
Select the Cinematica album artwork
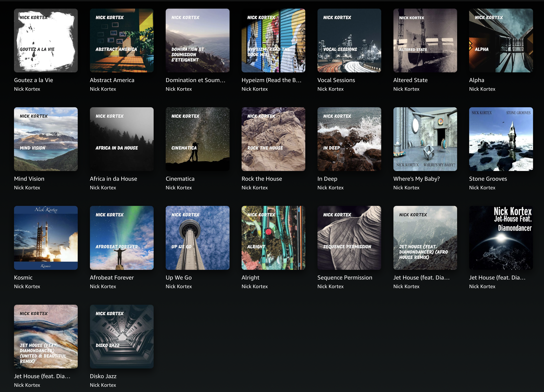tap(197, 139)
